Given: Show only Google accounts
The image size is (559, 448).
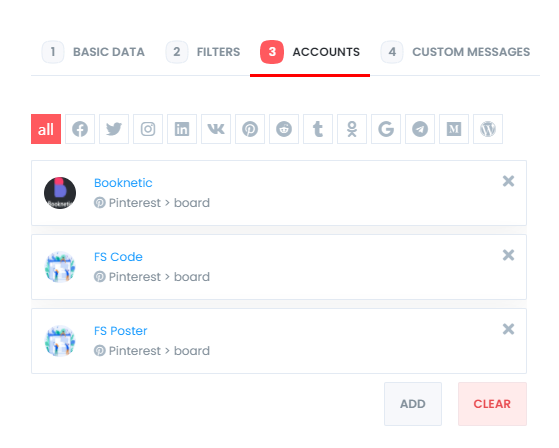Looking at the screenshot, I should pyautogui.click(x=386, y=129).
